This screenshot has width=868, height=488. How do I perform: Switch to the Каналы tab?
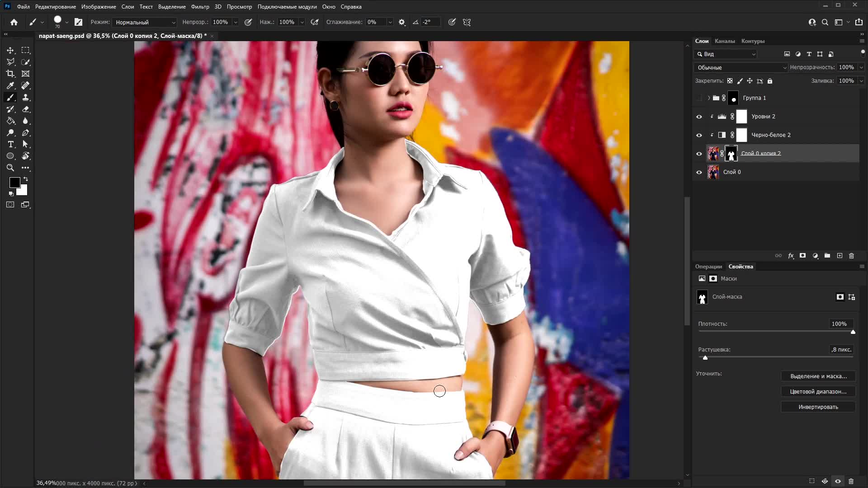click(724, 41)
